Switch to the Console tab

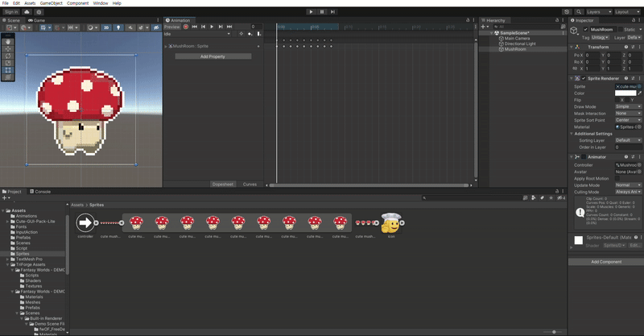tap(40, 192)
